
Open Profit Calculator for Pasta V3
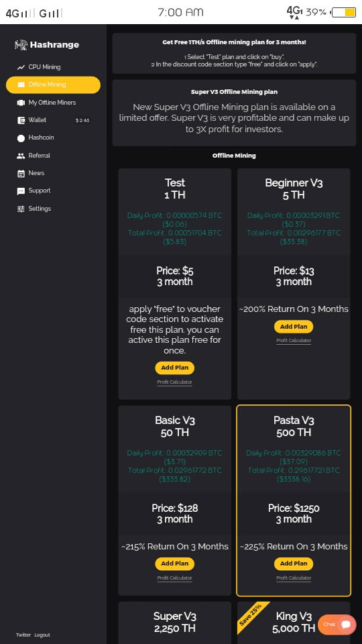point(294,578)
